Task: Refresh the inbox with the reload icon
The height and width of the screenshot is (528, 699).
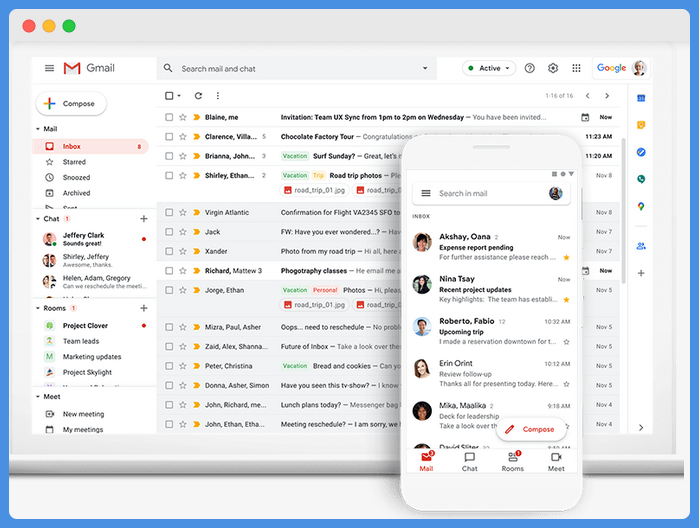Action: pyautogui.click(x=198, y=95)
